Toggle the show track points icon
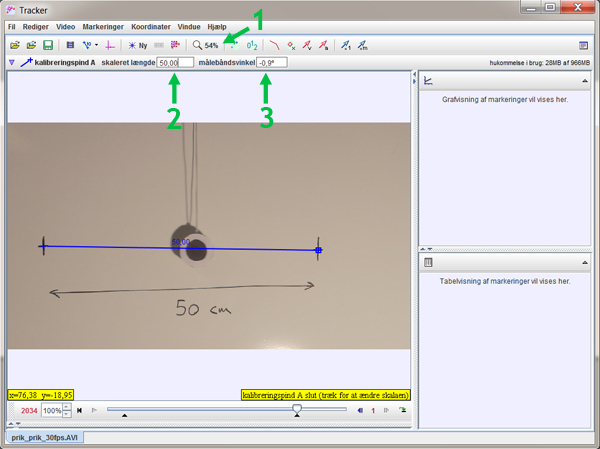The image size is (600, 449). click(234, 46)
